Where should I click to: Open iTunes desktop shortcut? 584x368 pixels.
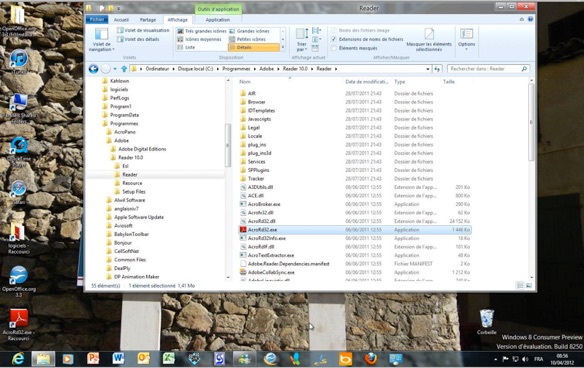19,61
